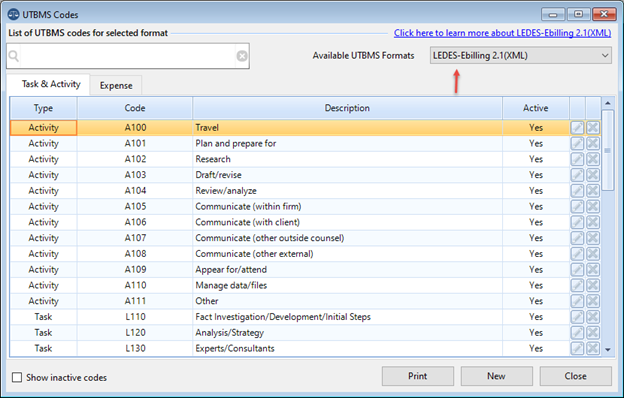
Task: Edit the A102 Research code
Action: (x=577, y=159)
